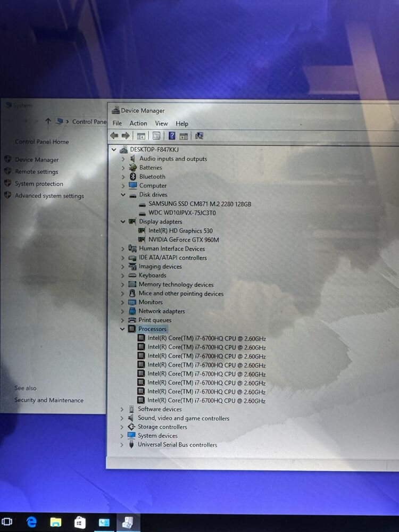Click the Bluetooth category icon
Viewport: 399px width, 532px height.
click(x=133, y=177)
